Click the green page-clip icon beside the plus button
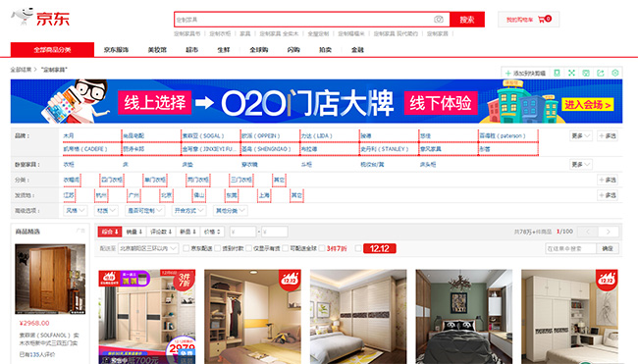638x364 pixels. 557,73
